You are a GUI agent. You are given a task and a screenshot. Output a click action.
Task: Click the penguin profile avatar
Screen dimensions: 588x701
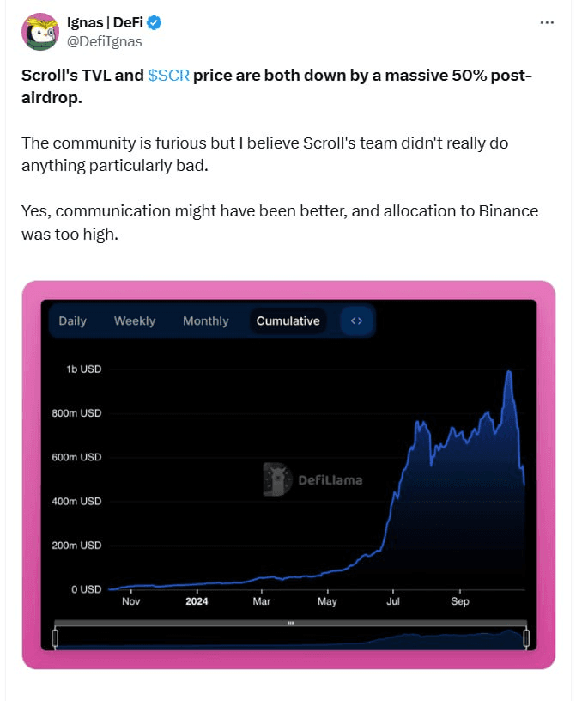point(40,32)
